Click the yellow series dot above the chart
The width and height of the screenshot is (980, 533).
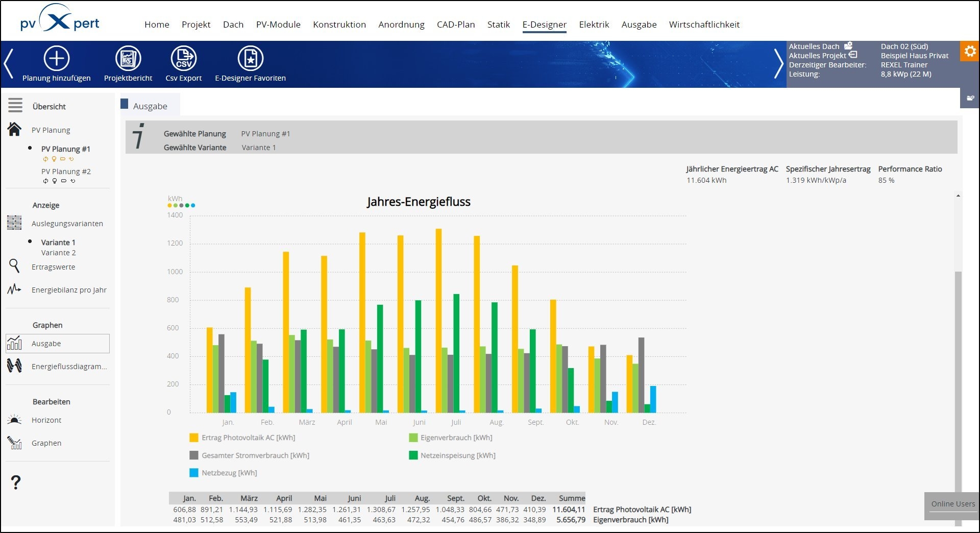168,204
